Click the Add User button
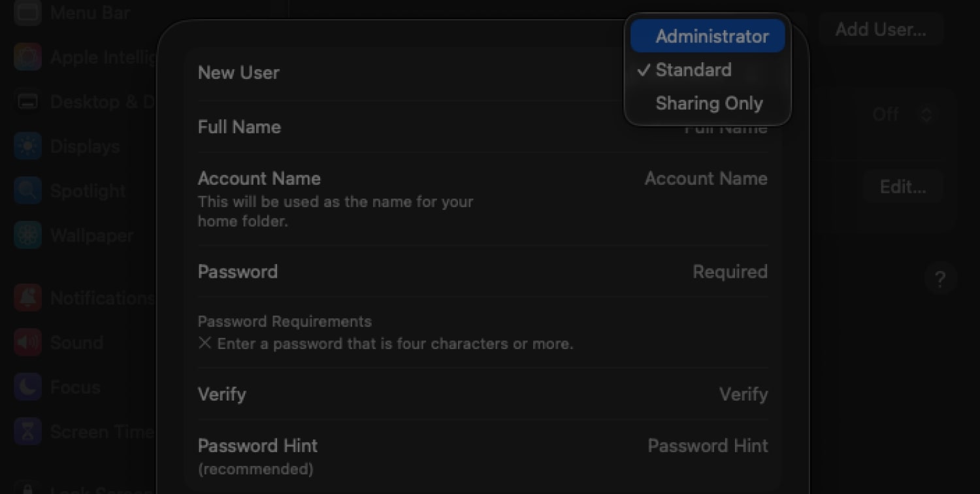This screenshot has width=980, height=494. pyautogui.click(x=881, y=29)
